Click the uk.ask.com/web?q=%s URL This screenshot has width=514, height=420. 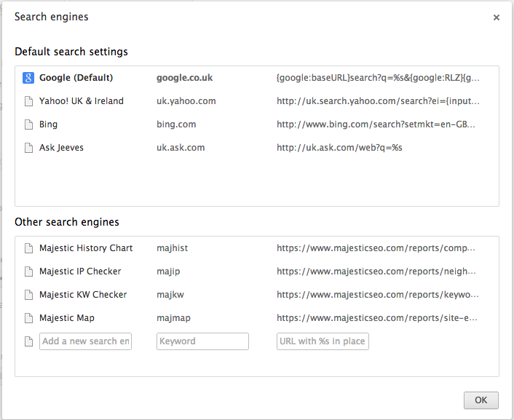[x=339, y=148]
